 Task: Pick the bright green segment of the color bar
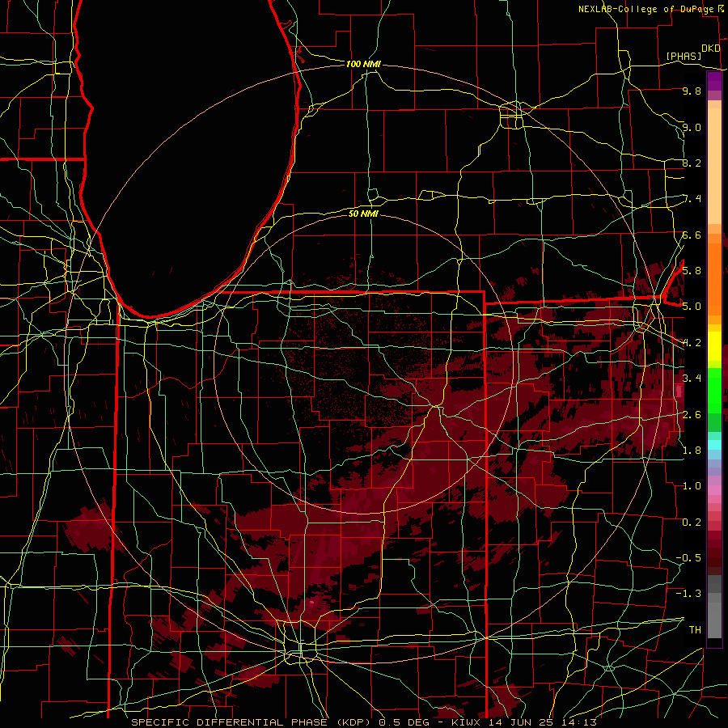(x=714, y=390)
